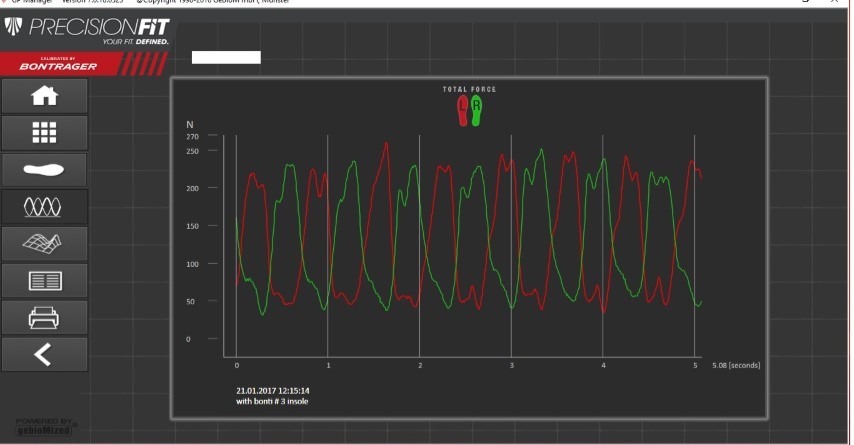
Task: Click the 21.01.2017 12:15:14 timestamp
Action: click(x=272, y=390)
